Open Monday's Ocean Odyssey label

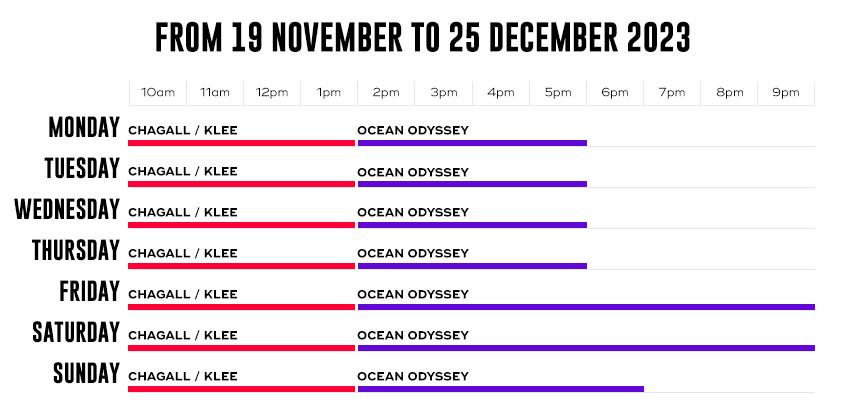pyautogui.click(x=413, y=131)
